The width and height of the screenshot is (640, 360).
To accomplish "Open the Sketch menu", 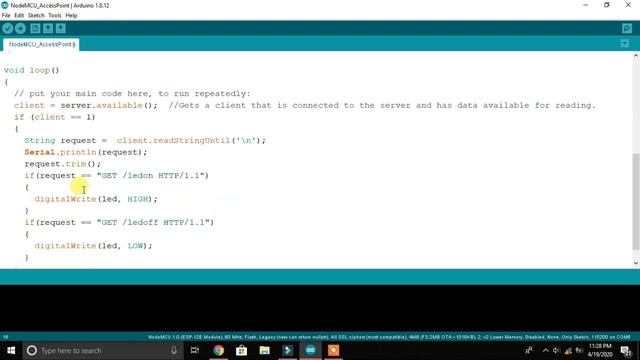I will 36,16.
